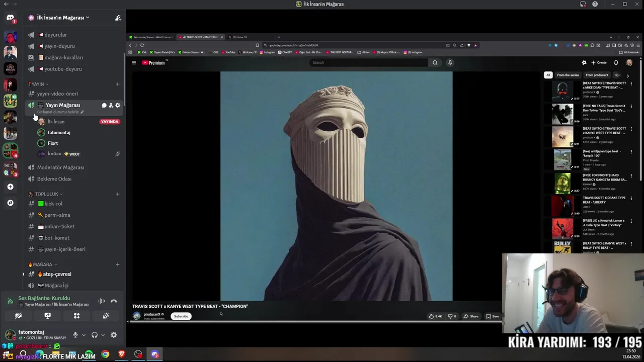
Task: Click YouTube search magnifier button
Action: click(435, 63)
